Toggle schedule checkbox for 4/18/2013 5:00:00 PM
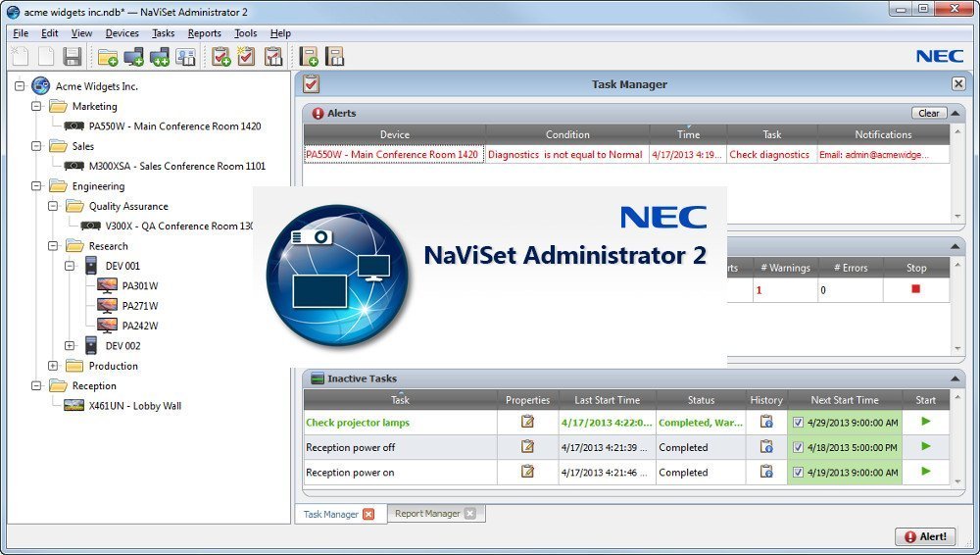Screen dimensions: 980x555 click(x=798, y=447)
